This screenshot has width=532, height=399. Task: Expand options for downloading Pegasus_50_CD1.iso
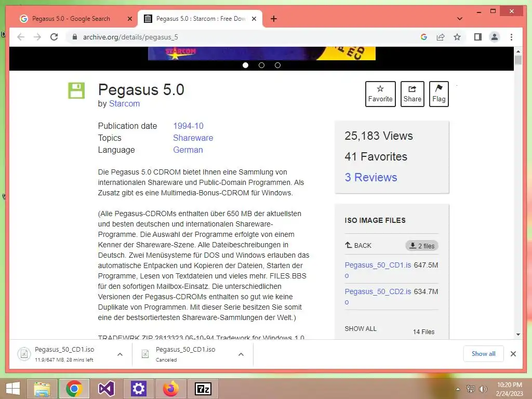120,354
